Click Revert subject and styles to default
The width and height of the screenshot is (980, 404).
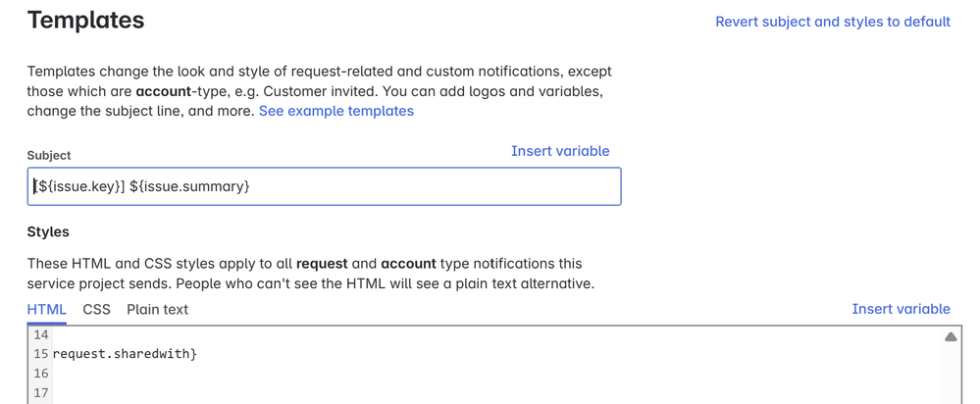tap(833, 22)
